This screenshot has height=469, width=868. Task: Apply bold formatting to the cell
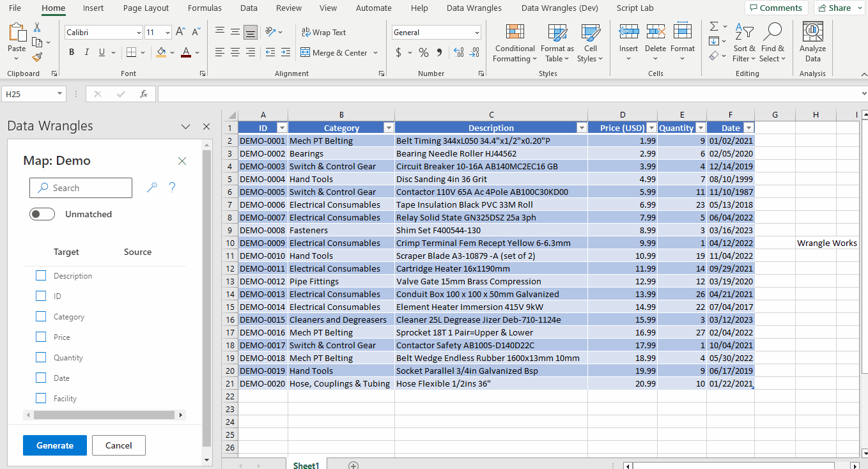[x=72, y=52]
